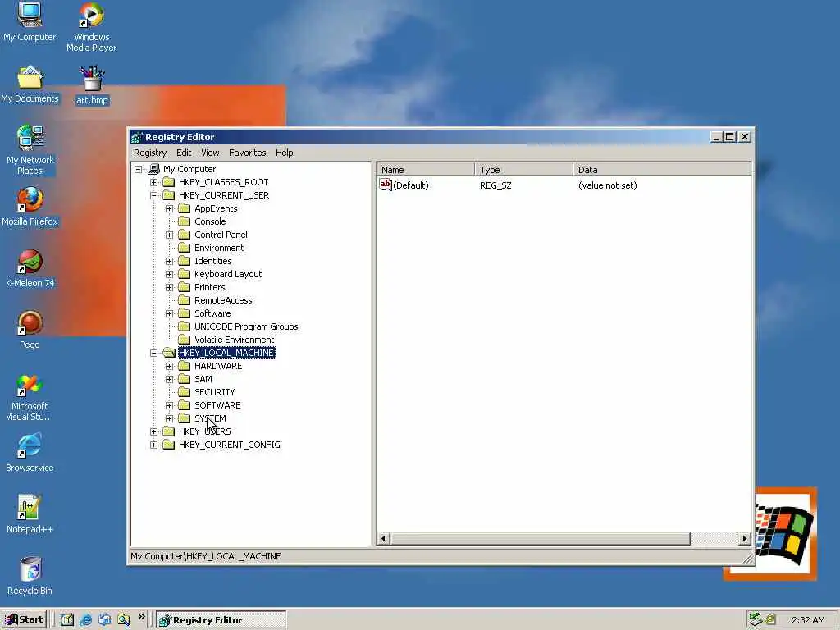Screen dimensions: 840x630
Task: Select the Keyboard Layout key
Action: (228, 274)
